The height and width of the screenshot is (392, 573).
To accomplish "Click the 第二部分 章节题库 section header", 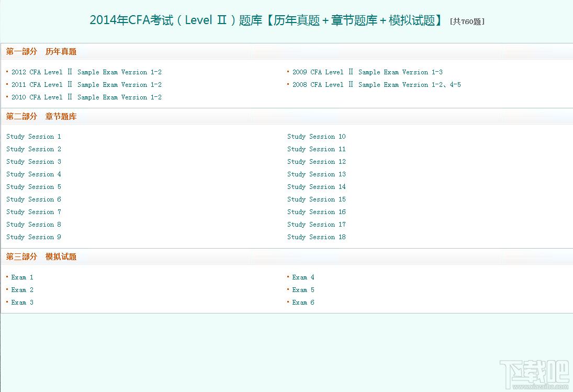I will 41,117.
